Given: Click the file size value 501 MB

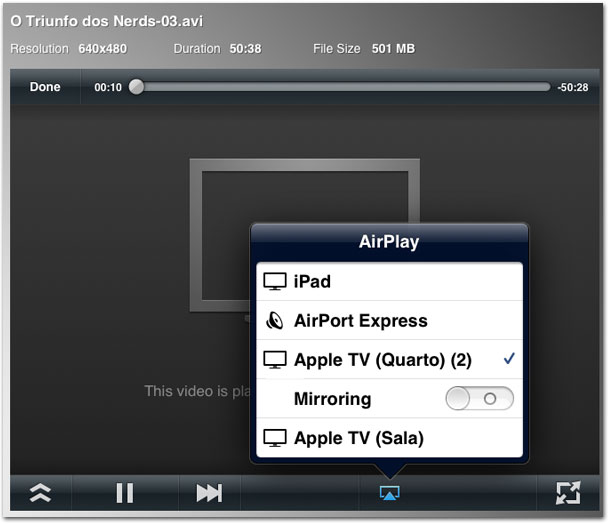Looking at the screenshot, I should click(393, 49).
